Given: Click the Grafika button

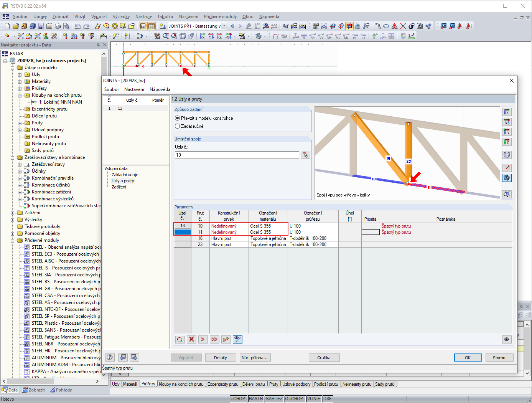Looking at the screenshot, I should pos(324,358).
